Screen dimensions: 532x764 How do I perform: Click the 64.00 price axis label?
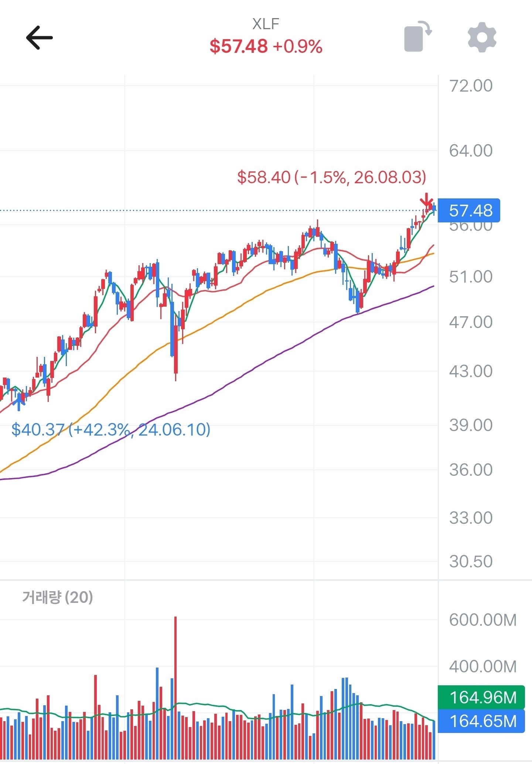tap(471, 151)
